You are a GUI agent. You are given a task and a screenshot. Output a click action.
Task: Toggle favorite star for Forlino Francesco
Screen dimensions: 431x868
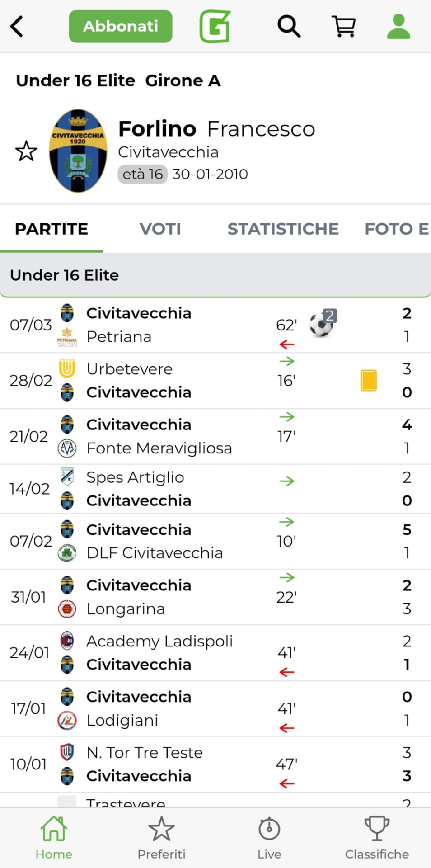(26, 151)
